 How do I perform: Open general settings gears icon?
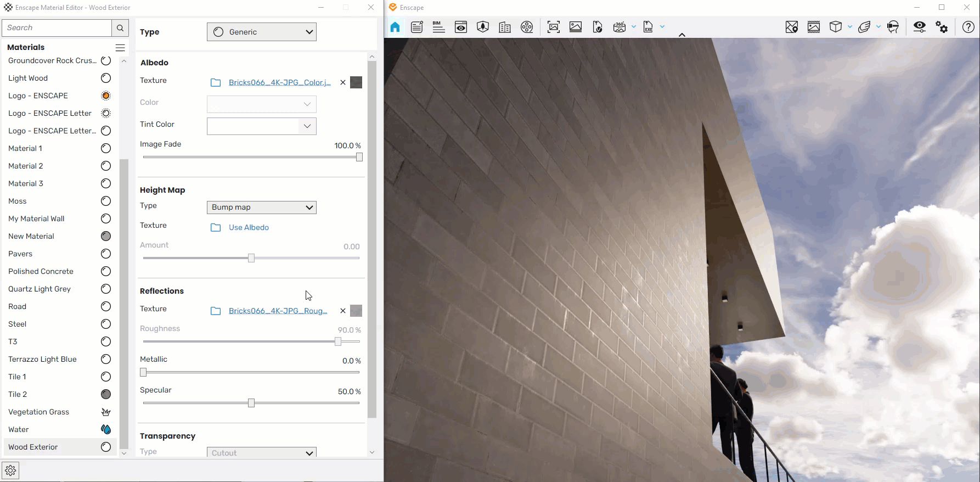[942, 27]
